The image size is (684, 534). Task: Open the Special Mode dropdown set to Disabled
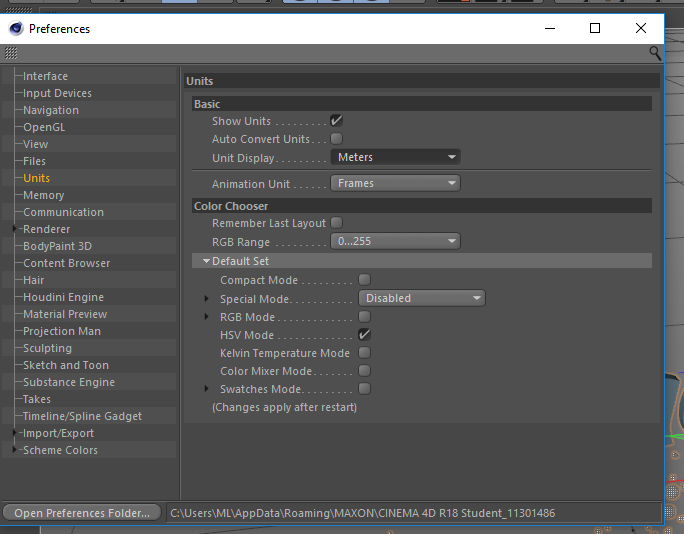(x=422, y=298)
